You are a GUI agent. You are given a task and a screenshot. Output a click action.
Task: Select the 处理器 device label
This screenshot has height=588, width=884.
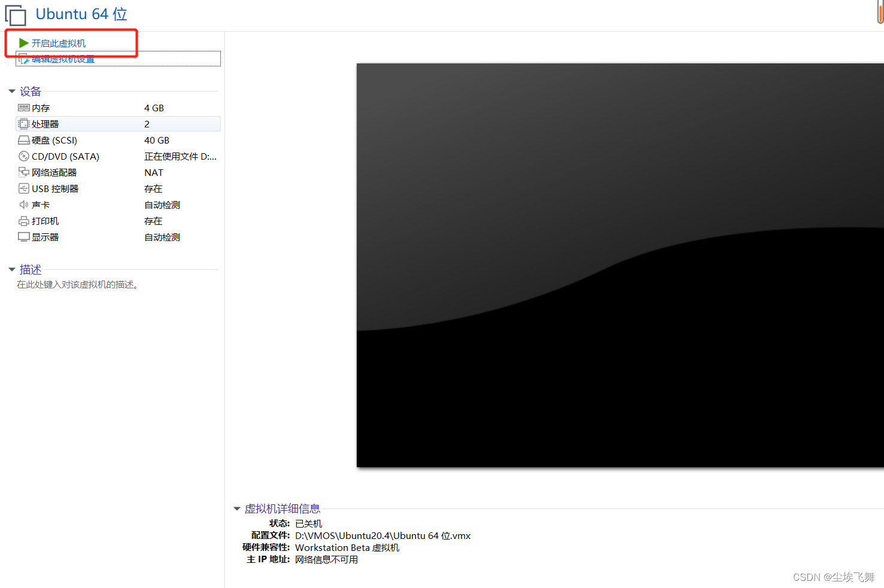(x=45, y=124)
